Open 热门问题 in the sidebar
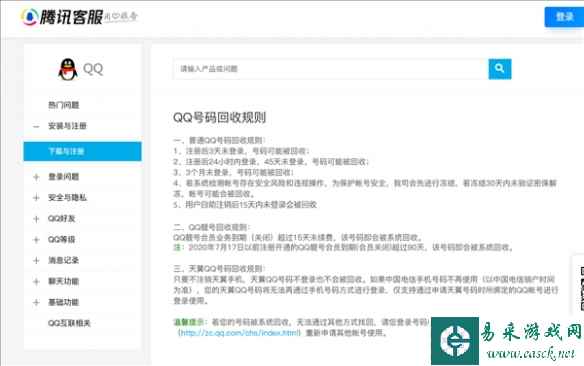Viewport: 584px width, 366px height. coord(64,105)
